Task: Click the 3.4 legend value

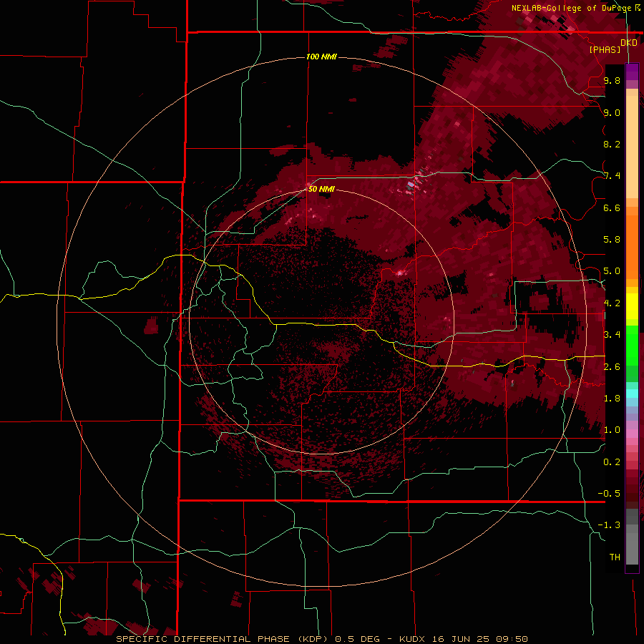Action: tap(612, 335)
